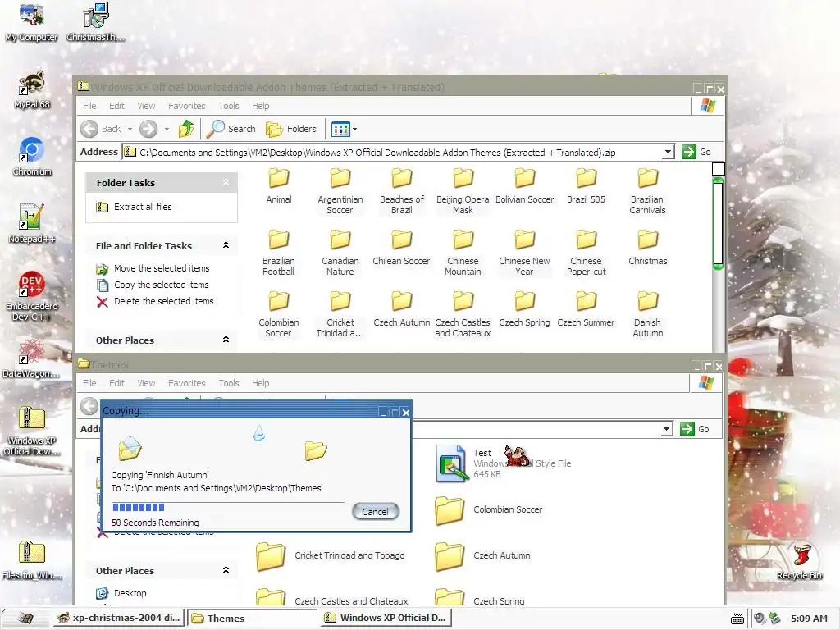840x630 pixels.
Task: Select the Danish Autumn folder
Action: (648, 314)
